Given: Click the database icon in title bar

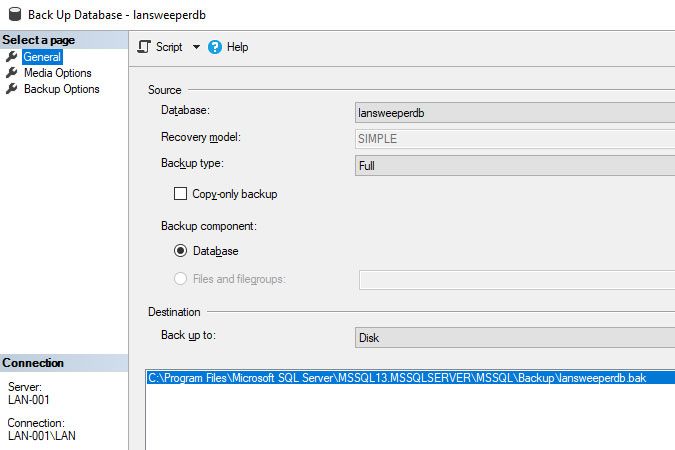Looking at the screenshot, I should (12, 16).
